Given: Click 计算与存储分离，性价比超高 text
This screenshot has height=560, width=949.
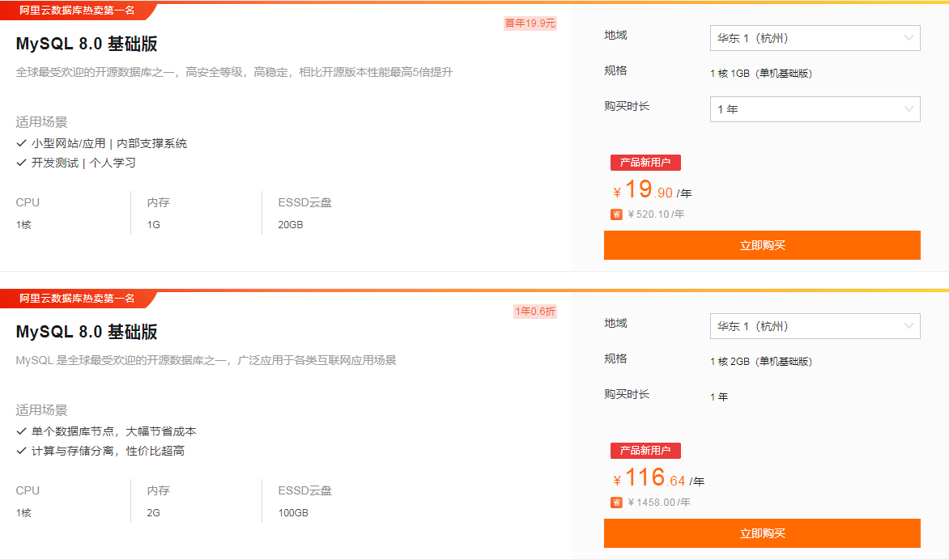Looking at the screenshot, I should click(108, 451).
